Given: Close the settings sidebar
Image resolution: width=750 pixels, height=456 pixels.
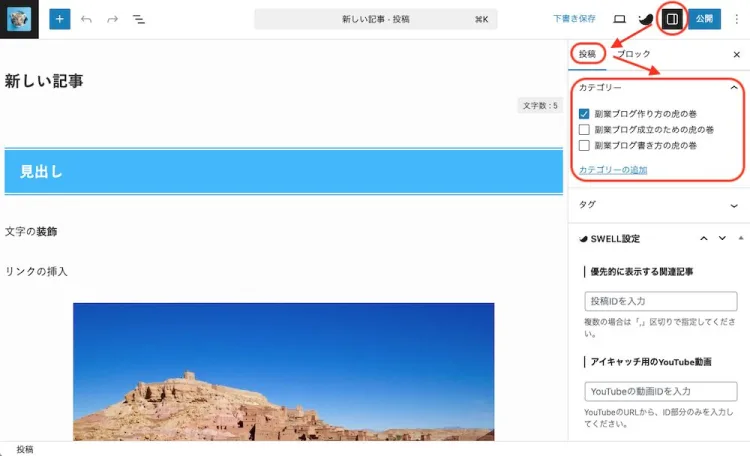Looking at the screenshot, I should tap(737, 55).
